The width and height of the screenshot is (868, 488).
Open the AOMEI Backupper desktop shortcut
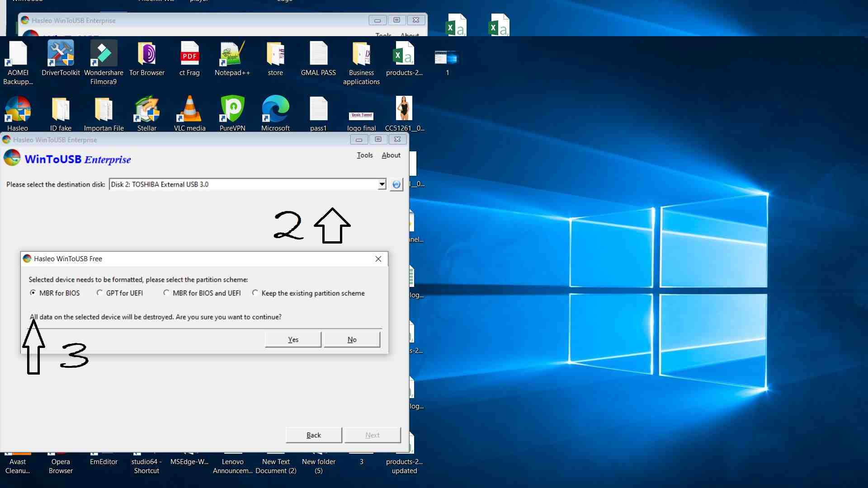point(18,63)
